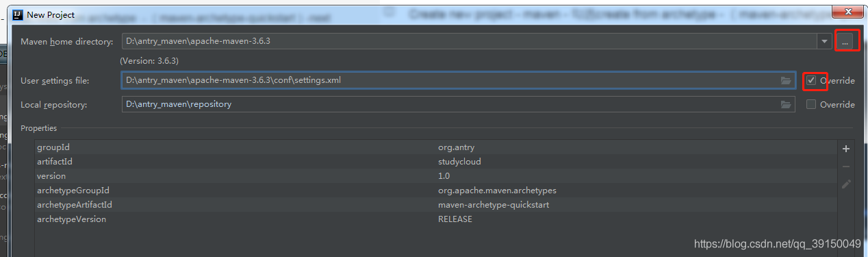Image resolution: width=868 pixels, height=257 pixels.
Task: Remove property with minus icon
Action: tap(846, 167)
